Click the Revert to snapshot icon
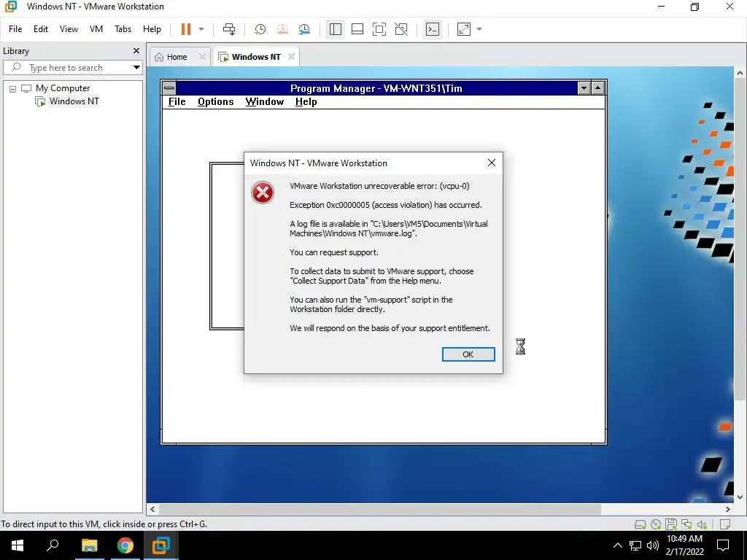Image resolution: width=747 pixels, height=560 pixels. point(282,29)
